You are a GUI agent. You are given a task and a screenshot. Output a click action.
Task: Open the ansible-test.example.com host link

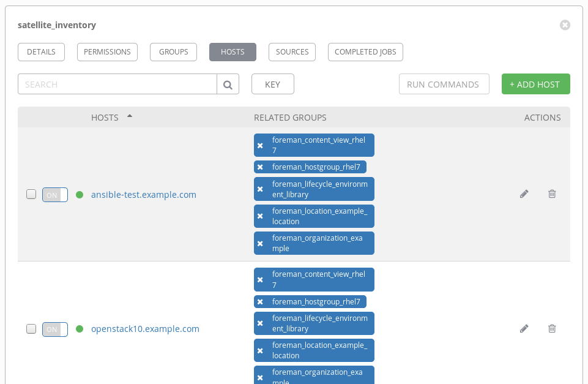(144, 195)
